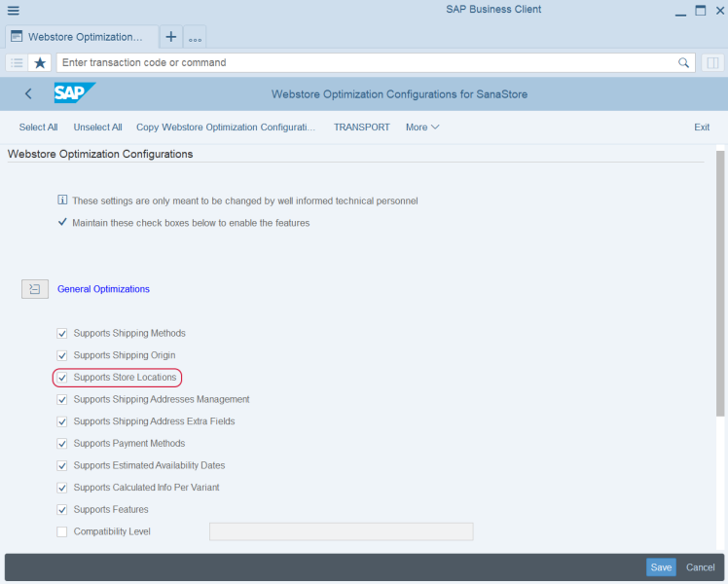Add a new tab with plus icon
Viewport: 728px width, 584px height.
[171, 37]
